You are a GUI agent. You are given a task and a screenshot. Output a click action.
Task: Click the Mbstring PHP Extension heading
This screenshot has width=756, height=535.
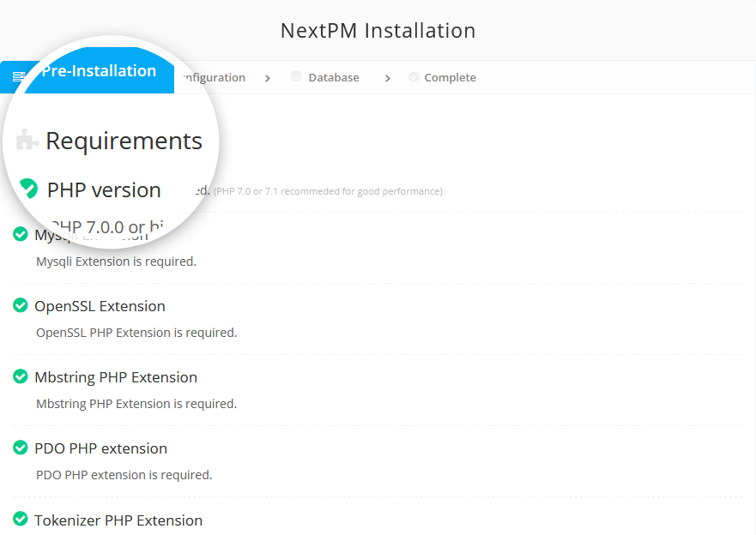tap(116, 377)
